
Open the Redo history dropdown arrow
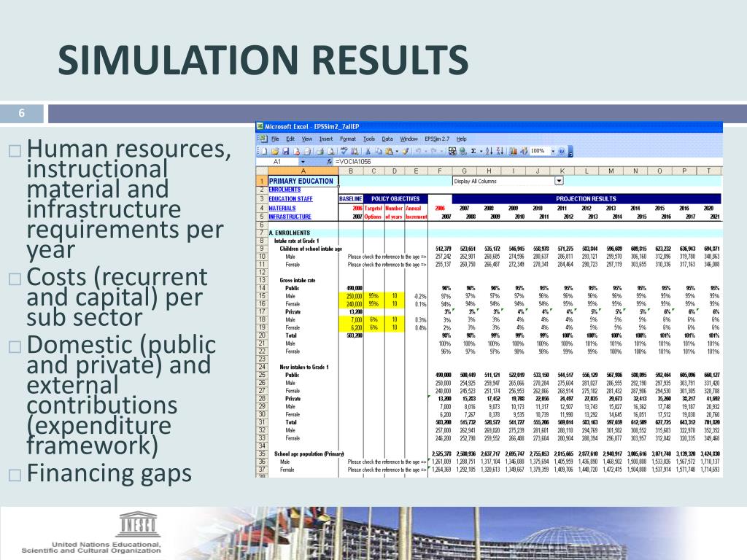[441, 152]
